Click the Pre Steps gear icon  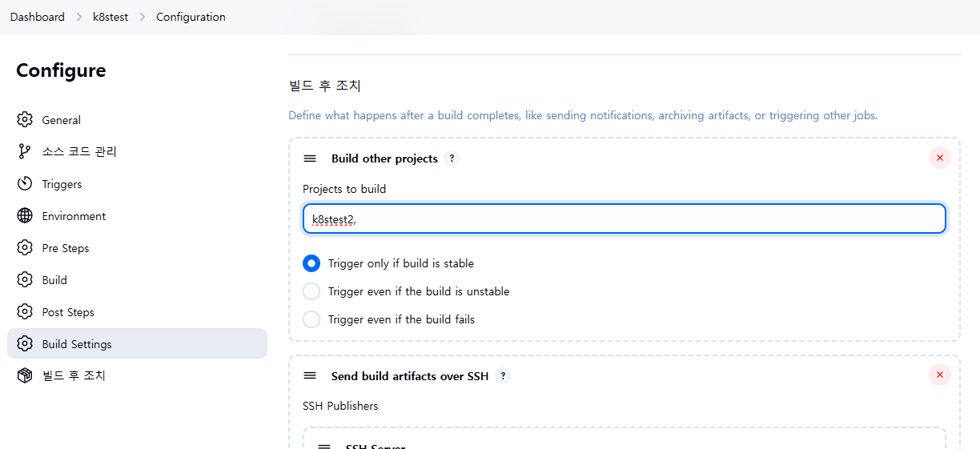[25, 248]
